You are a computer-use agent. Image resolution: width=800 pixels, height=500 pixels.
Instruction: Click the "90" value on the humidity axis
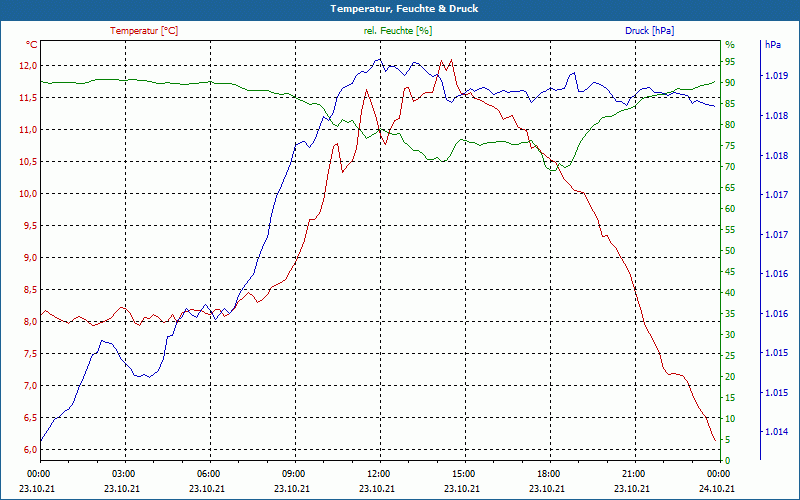pyautogui.click(x=730, y=83)
